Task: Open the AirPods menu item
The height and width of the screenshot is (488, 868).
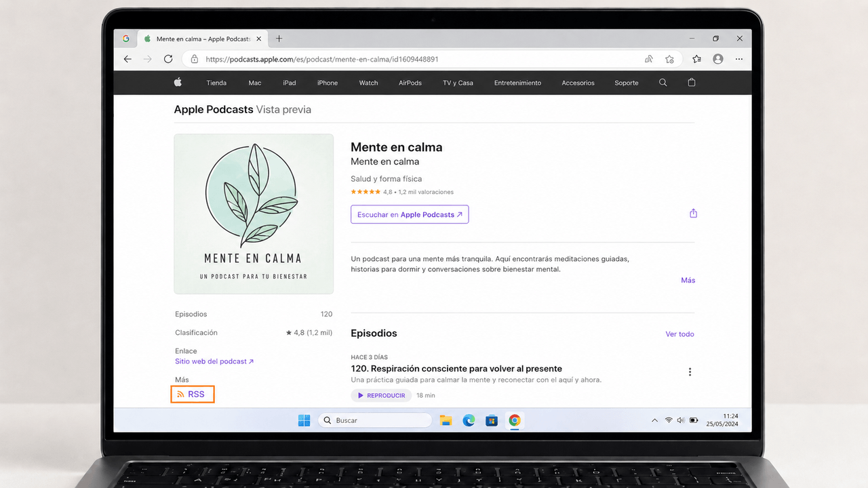Action: coord(410,83)
